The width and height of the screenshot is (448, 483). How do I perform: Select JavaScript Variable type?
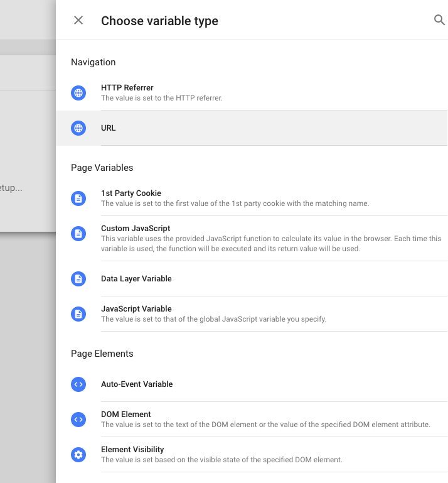[x=136, y=309]
